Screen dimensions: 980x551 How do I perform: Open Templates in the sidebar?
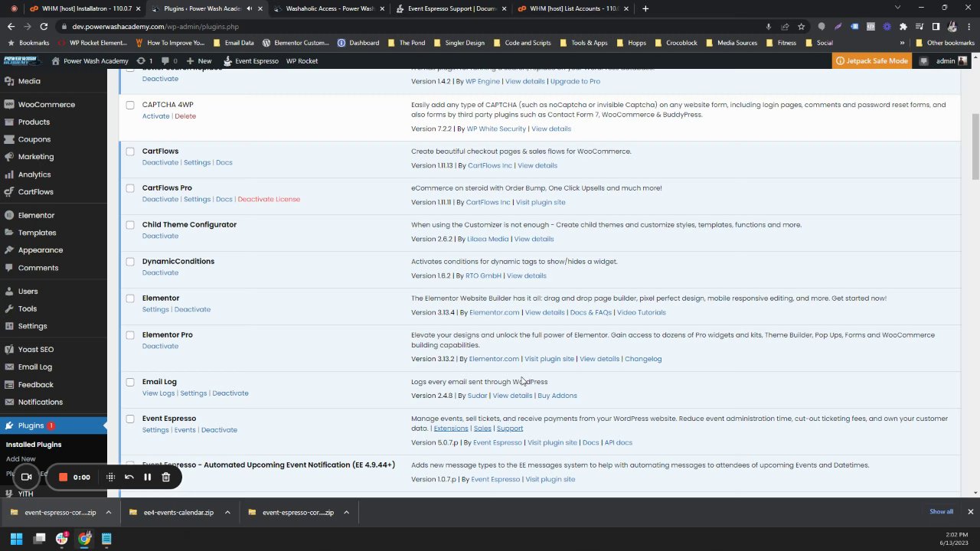37,233
